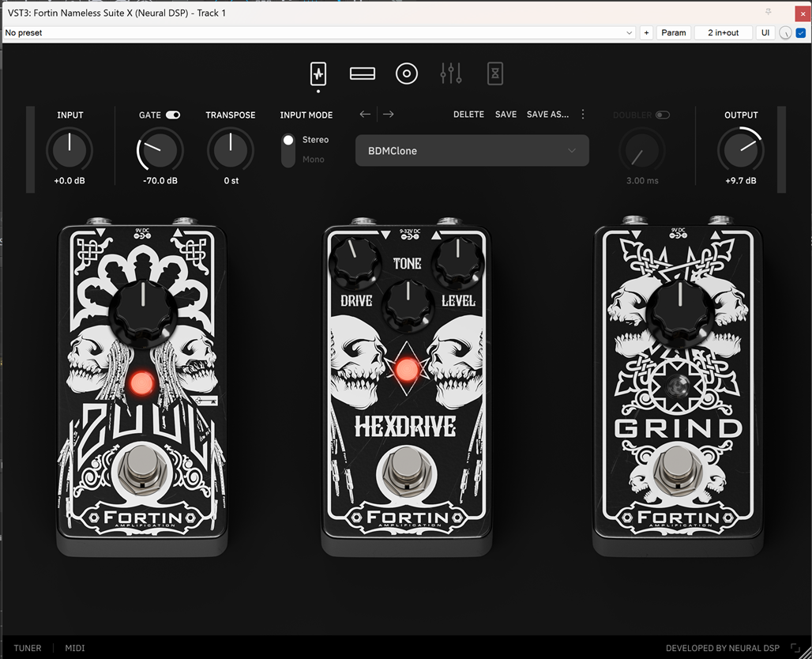Click the Grind pedal main knob
812x659 pixels.
pos(680,312)
